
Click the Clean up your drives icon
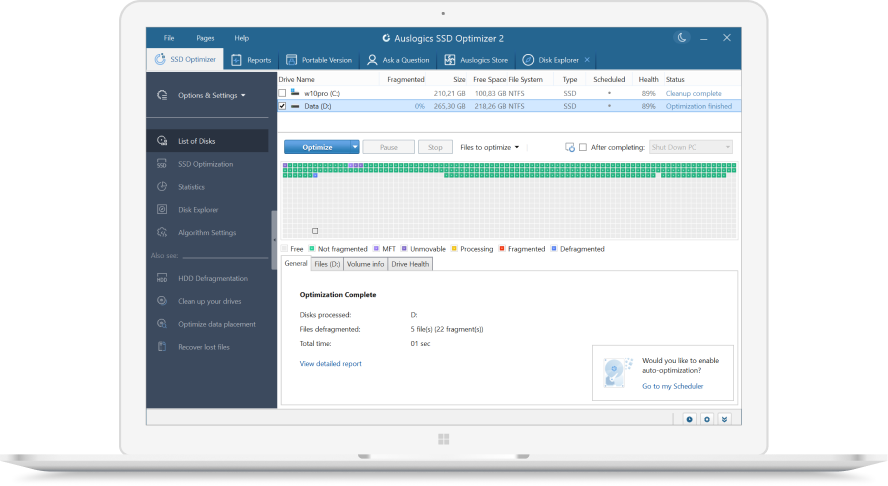click(x=162, y=301)
